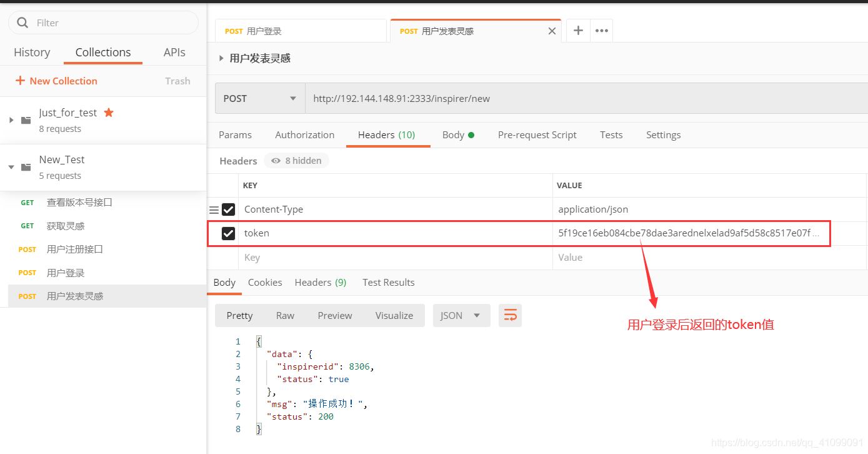Click the "inspirerid": 8306 response line

point(326,366)
